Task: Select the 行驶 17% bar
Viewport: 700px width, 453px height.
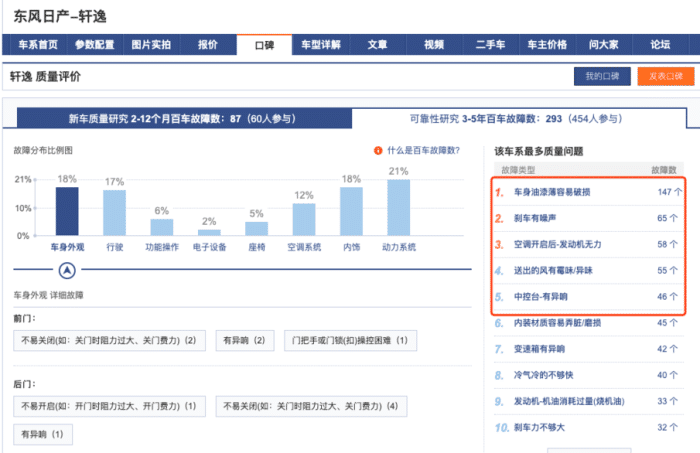Action: pyautogui.click(x=114, y=212)
